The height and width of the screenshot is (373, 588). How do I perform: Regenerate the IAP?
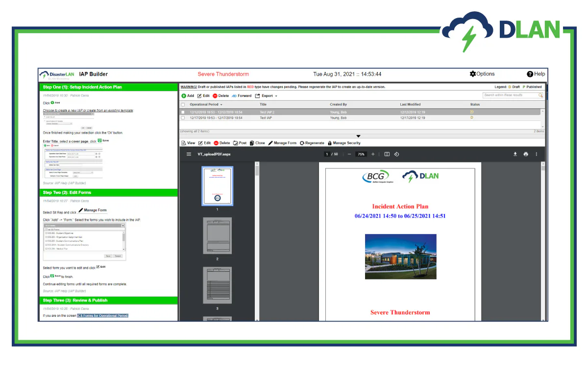[x=312, y=143]
